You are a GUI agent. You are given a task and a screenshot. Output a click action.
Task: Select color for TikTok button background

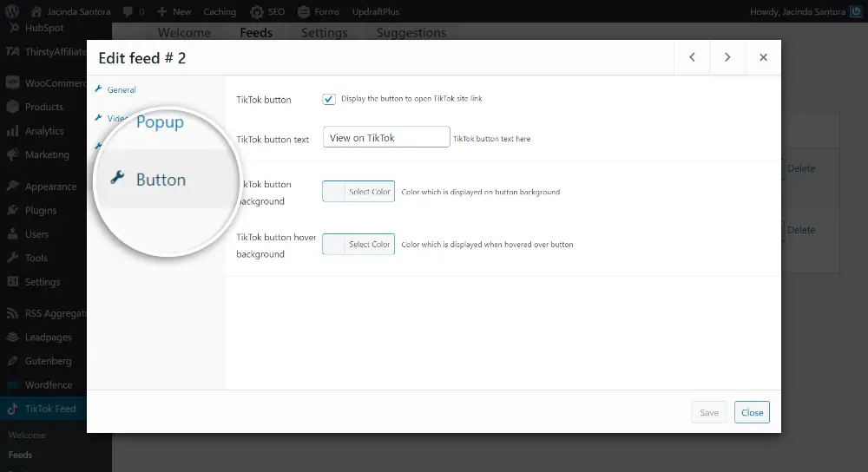(358, 192)
